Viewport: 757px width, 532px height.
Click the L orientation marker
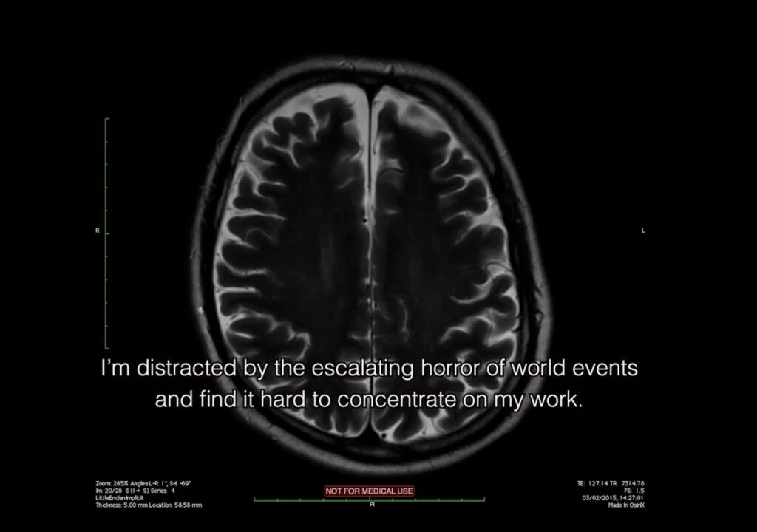(643, 231)
